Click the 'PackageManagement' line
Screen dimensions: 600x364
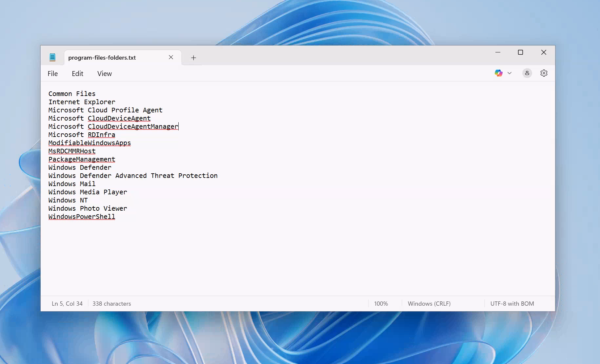click(82, 159)
